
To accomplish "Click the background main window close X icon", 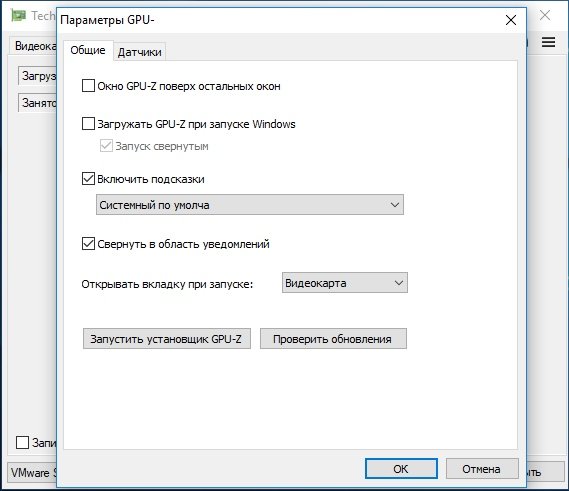I will 545,15.
